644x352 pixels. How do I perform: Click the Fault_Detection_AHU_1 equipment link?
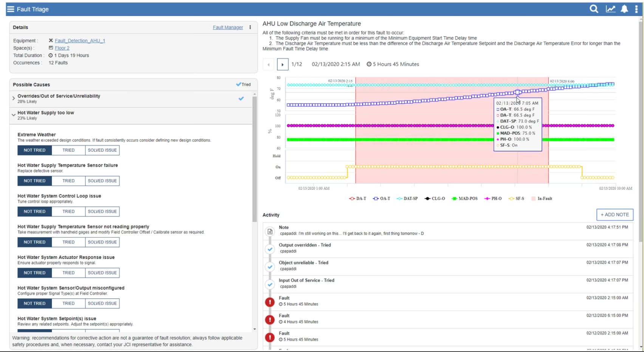coord(80,40)
